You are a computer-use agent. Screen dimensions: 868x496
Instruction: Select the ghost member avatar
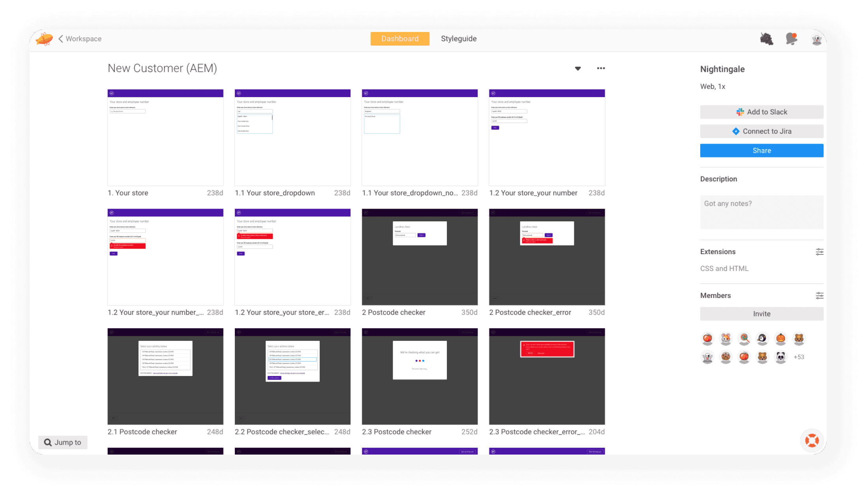tap(707, 357)
